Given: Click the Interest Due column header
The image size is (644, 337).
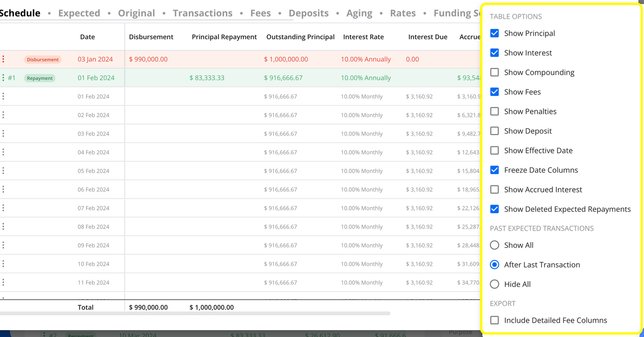Looking at the screenshot, I should [x=428, y=37].
